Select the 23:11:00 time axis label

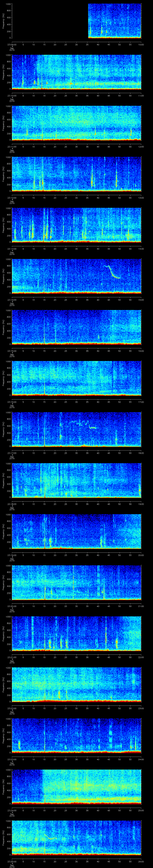click(x=12, y=146)
